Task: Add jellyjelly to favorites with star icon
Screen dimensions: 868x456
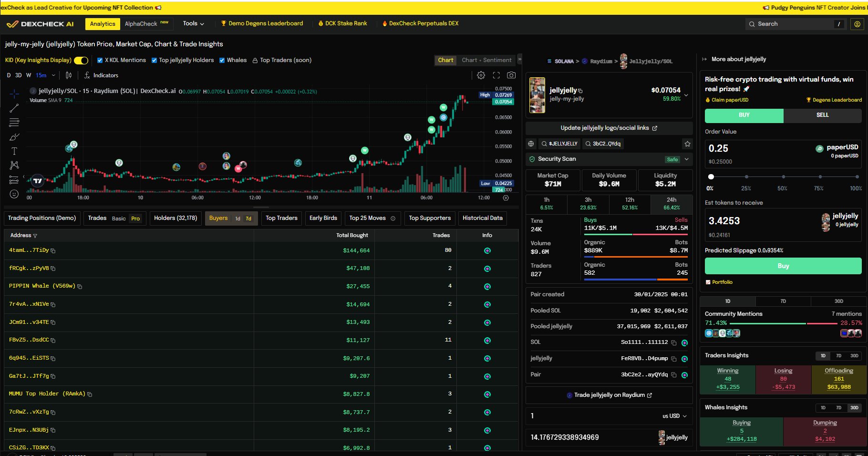Action: click(x=687, y=144)
